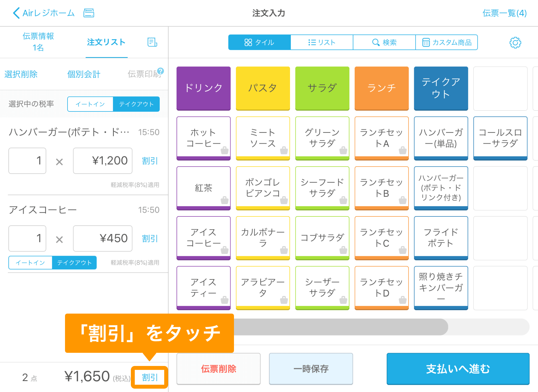Set アイスコーヒー to イートイン
This screenshot has width=538, height=392.
pos(30,263)
